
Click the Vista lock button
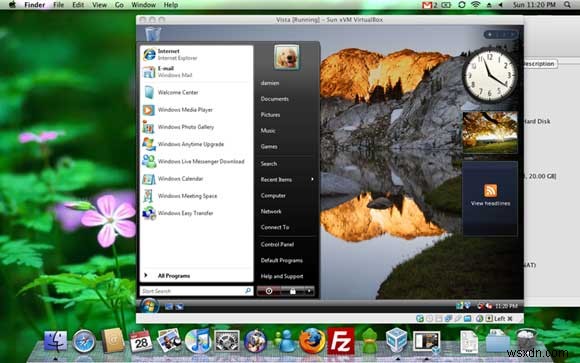click(x=292, y=291)
